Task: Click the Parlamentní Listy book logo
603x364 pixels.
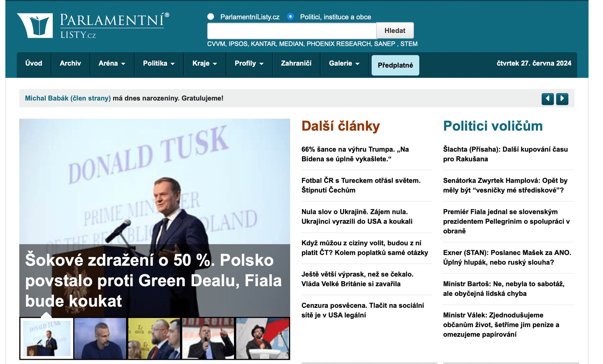Action: tap(35, 25)
